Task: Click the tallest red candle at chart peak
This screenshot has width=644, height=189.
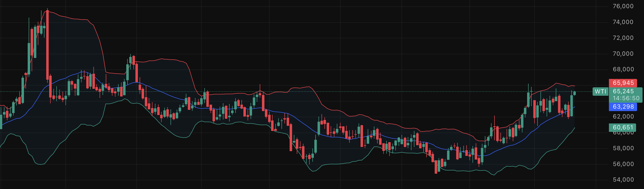Action: pos(47,45)
